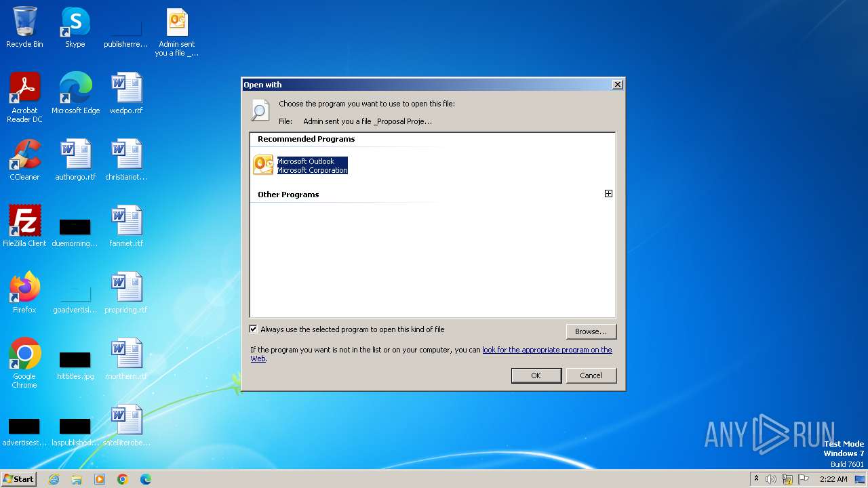Cancel the Open with dialog
Screen dimensions: 868x488
coord(591,375)
